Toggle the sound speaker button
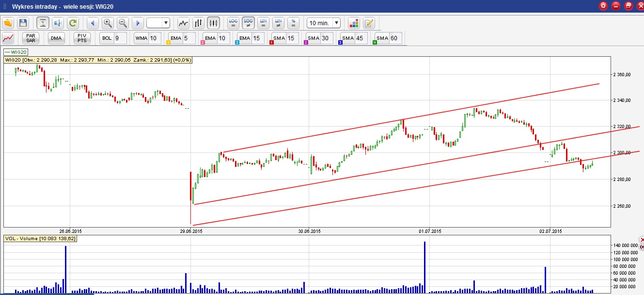Screen dimensions: 644x295 click(58, 23)
